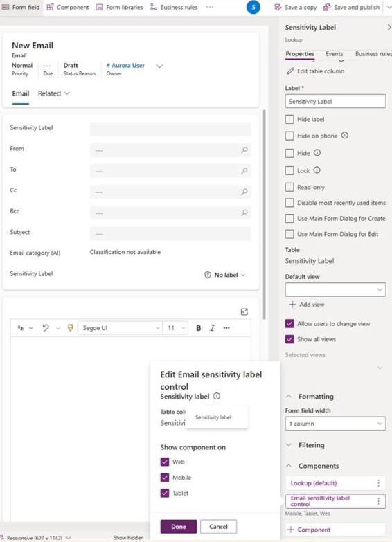Expand the email editor to full screen

(244, 311)
